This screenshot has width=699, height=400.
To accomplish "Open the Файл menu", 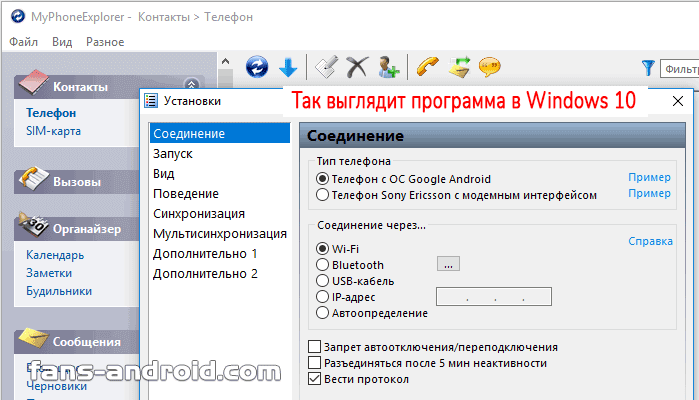I will pyautogui.click(x=23, y=42).
